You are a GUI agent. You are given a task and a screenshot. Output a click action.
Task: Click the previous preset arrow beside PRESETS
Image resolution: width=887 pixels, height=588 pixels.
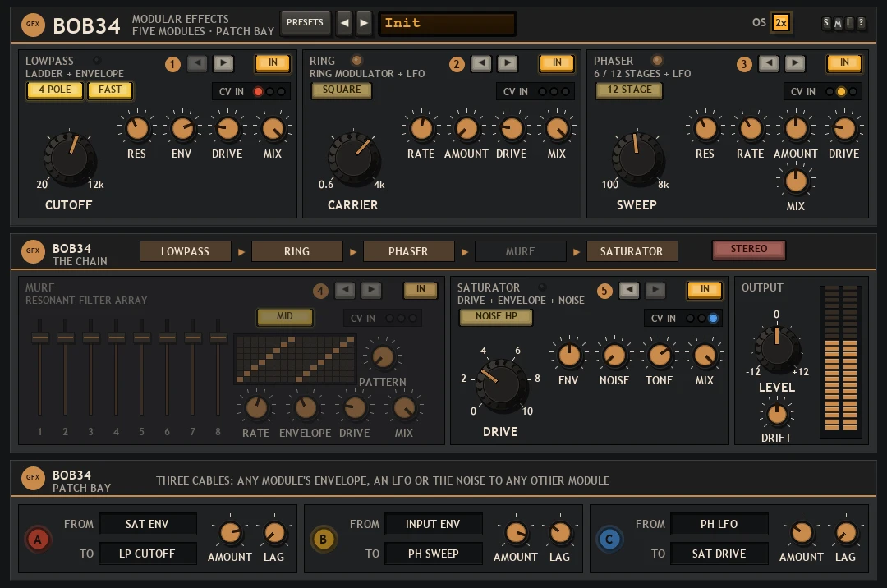pyautogui.click(x=344, y=23)
